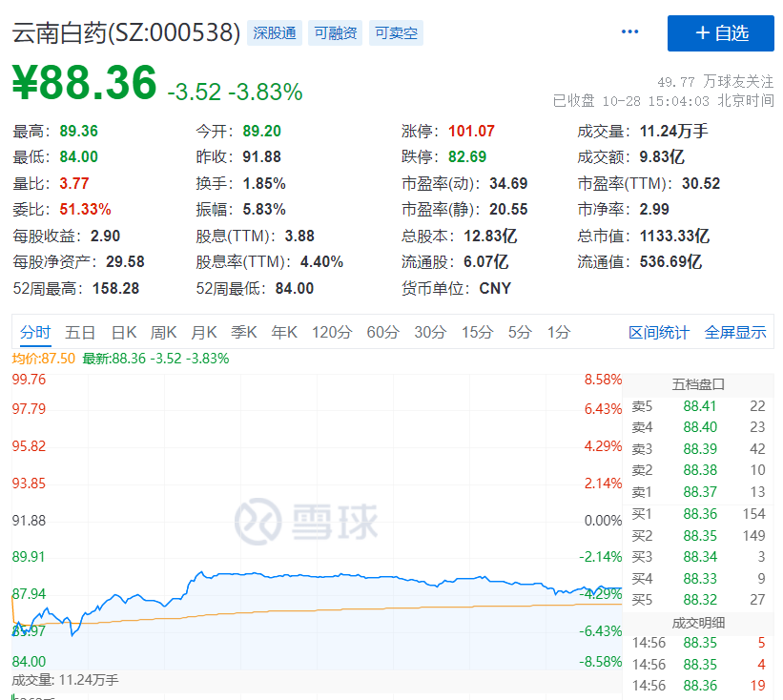This screenshot has height=700, width=783.
Task: Select the 年K chart tab
Action: pyautogui.click(x=284, y=333)
